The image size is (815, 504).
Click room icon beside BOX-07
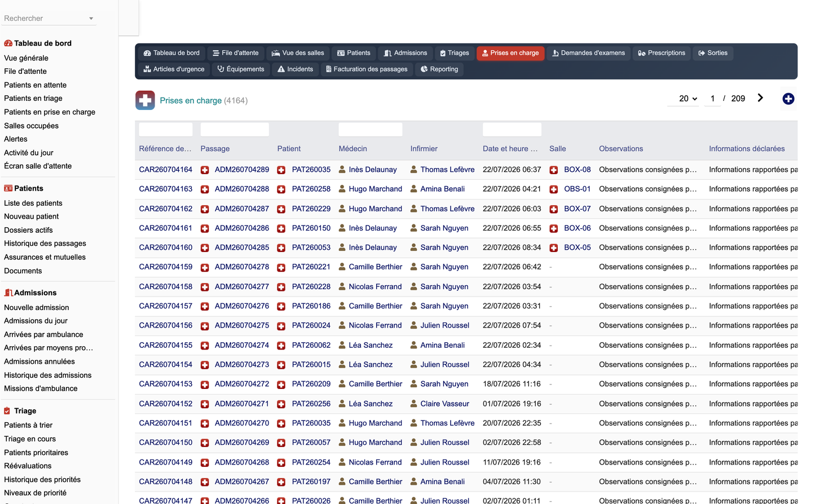[554, 209]
